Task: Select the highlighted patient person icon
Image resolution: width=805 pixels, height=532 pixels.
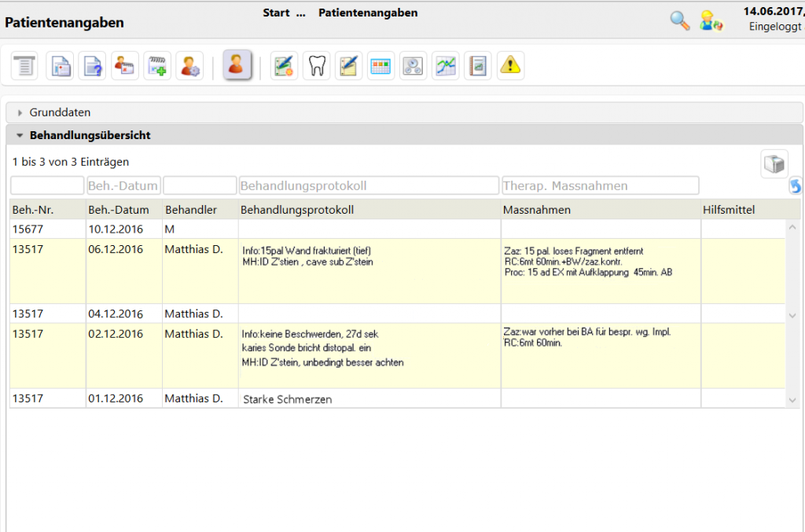Action: click(236, 66)
